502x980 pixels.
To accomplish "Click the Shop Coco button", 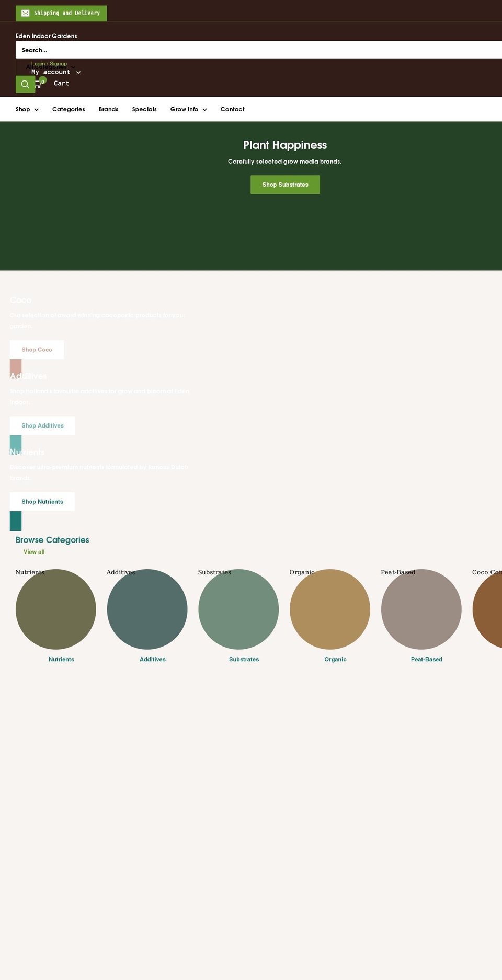I will (37, 350).
